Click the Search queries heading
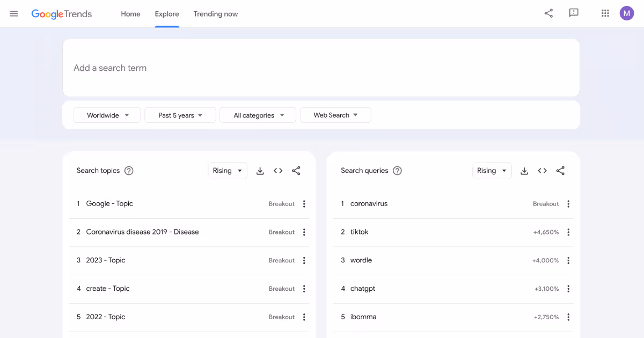This screenshot has width=644, height=338. (364, 171)
